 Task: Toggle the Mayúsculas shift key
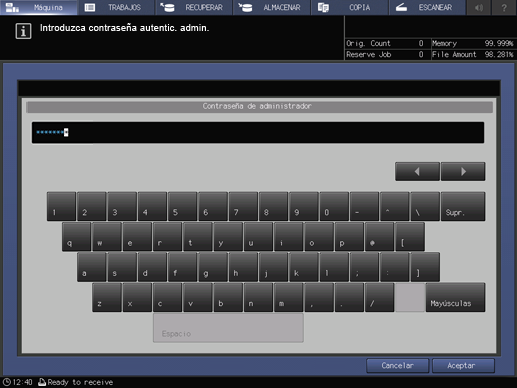455,297
